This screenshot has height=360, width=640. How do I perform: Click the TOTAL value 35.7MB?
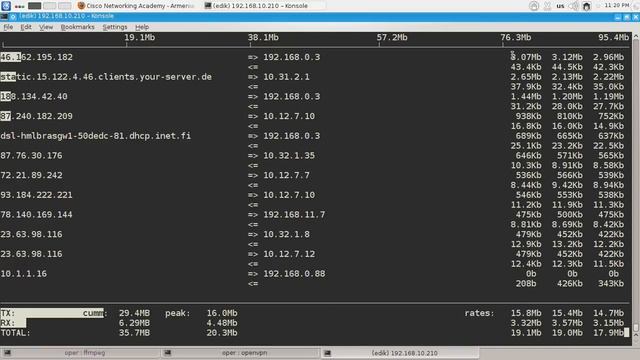(134, 333)
